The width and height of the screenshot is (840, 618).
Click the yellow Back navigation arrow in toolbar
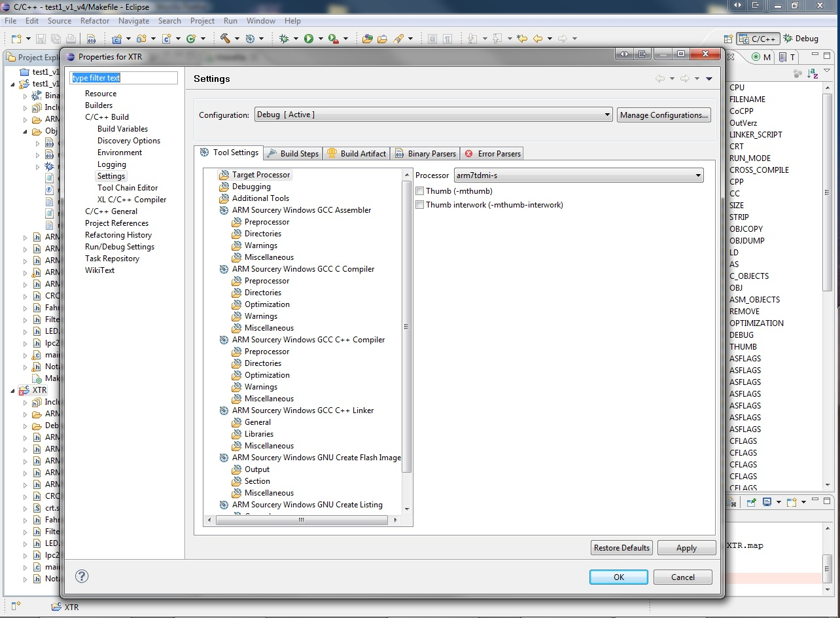(538, 39)
